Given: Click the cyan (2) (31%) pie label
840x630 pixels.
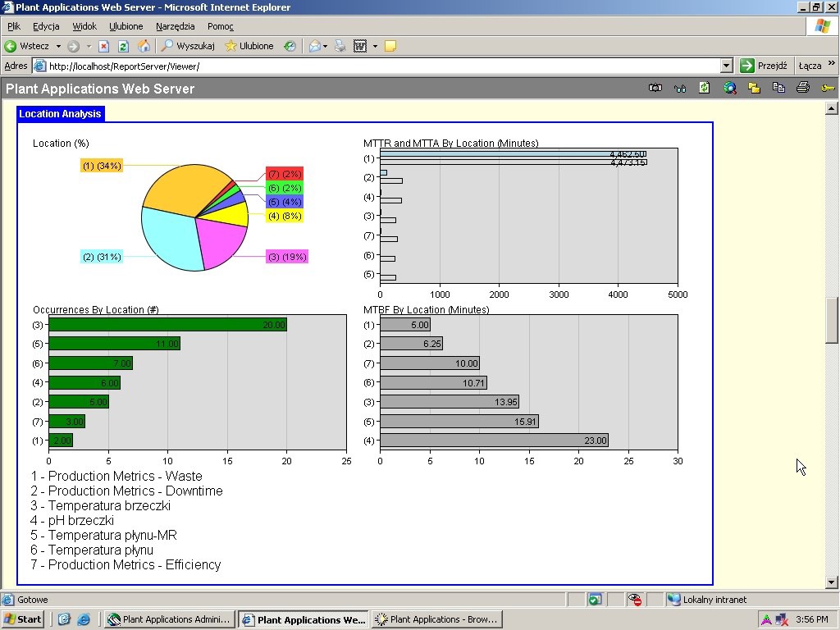Looking at the screenshot, I should (x=102, y=257).
